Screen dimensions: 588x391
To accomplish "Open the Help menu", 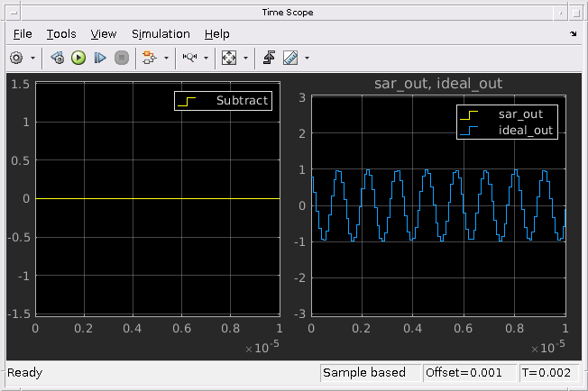I will tap(216, 34).
